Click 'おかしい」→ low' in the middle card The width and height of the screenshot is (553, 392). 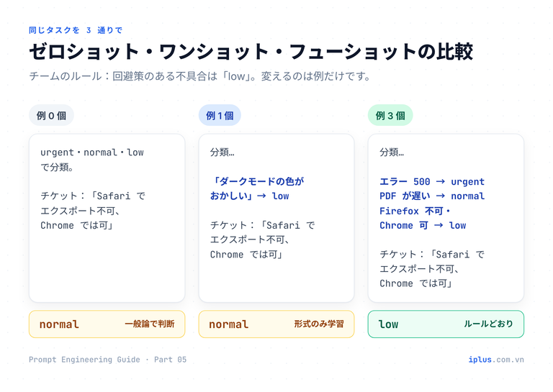[249, 196]
